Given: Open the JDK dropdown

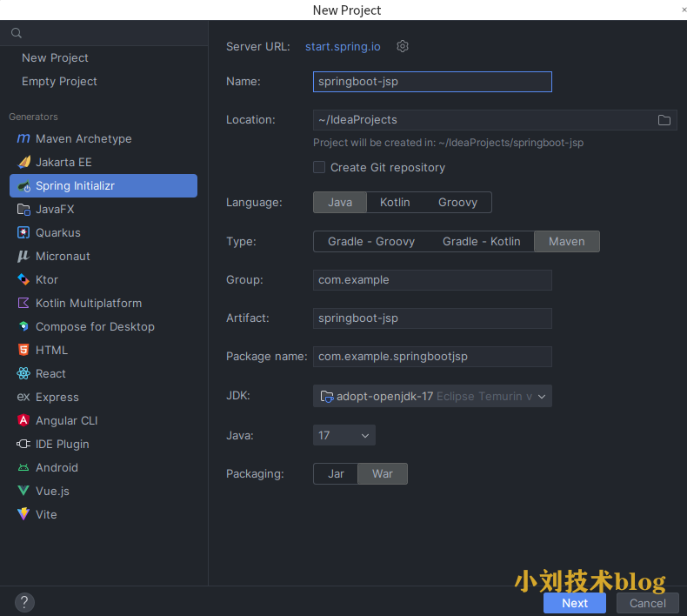Looking at the screenshot, I should click(x=432, y=397).
